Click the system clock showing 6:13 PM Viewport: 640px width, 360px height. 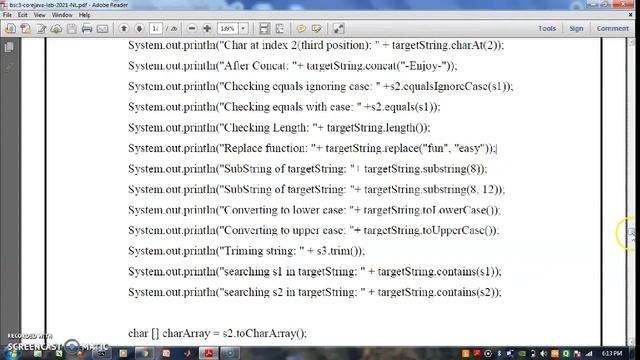[612, 353]
